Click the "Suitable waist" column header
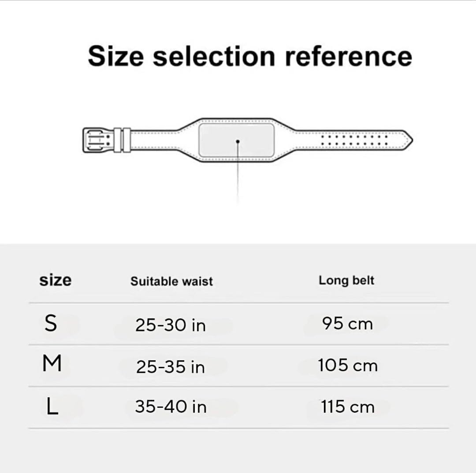This screenshot has height=473, width=476. click(171, 281)
